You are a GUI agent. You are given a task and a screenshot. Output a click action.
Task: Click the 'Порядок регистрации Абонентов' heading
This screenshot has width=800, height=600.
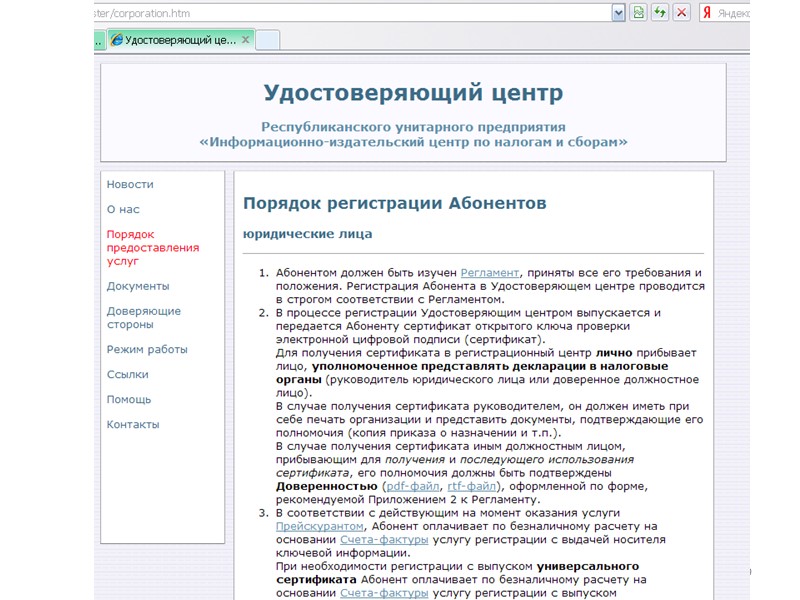coord(394,203)
